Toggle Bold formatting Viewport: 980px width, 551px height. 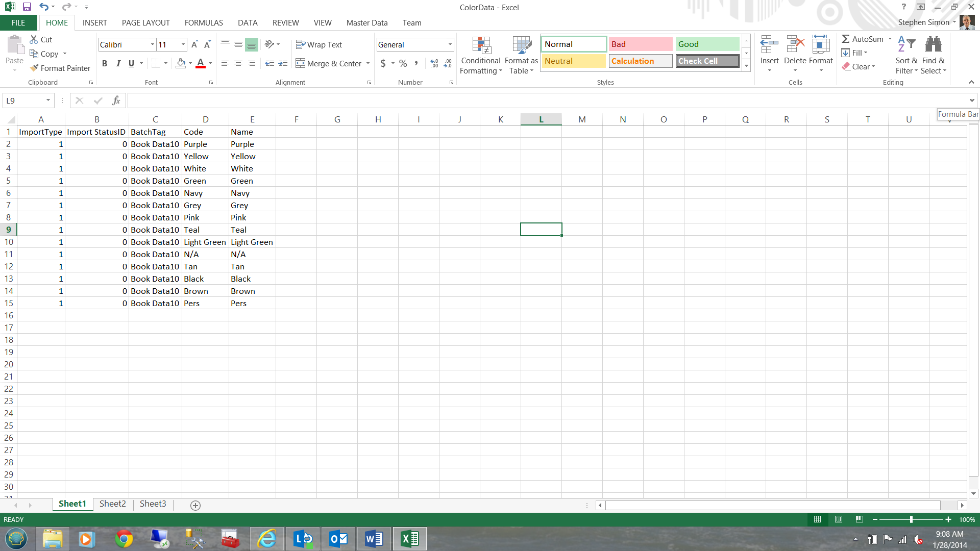pyautogui.click(x=105, y=63)
